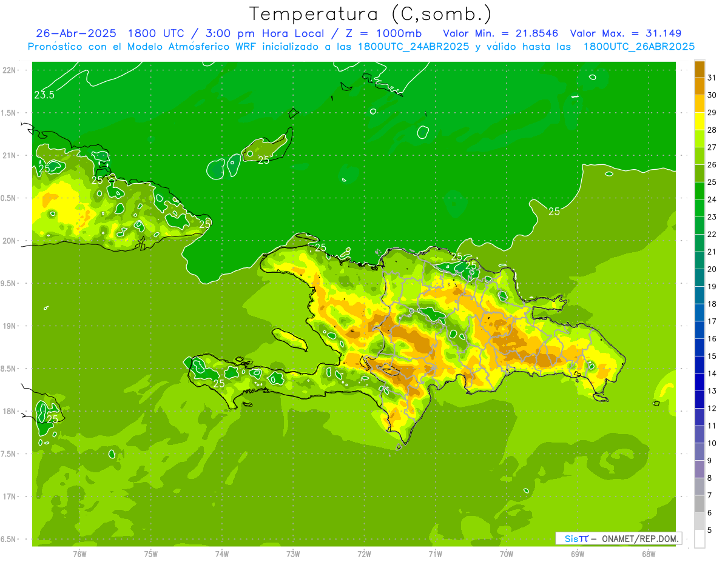Click 'Valor Max. = 31.149' value

point(625,33)
